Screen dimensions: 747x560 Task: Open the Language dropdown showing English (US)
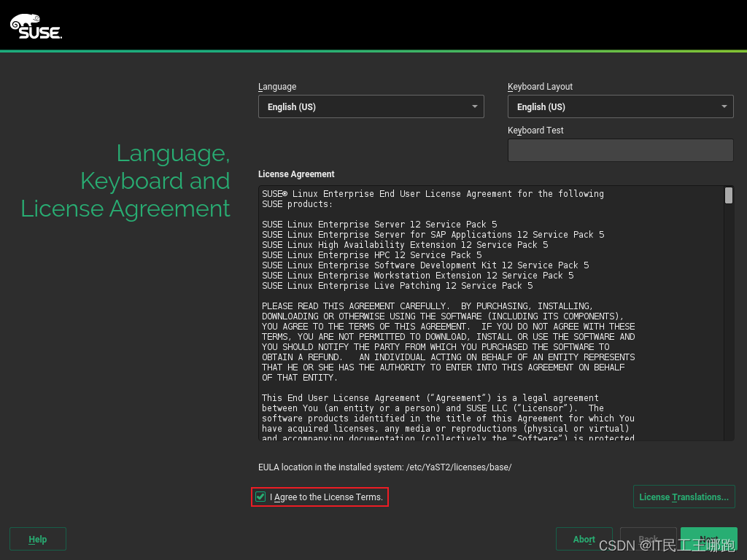click(371, 106)
